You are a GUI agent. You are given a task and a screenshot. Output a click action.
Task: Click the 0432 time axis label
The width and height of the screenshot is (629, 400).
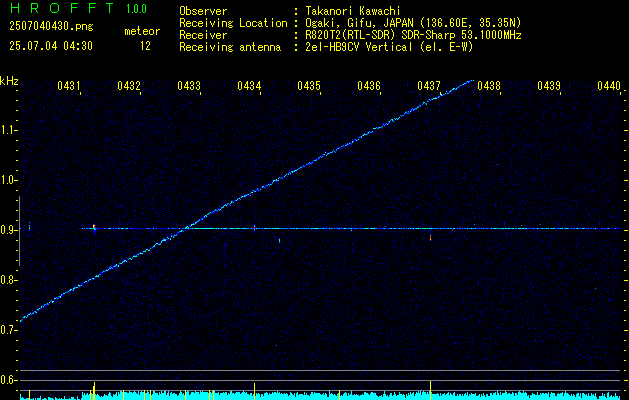coord(129,85)
